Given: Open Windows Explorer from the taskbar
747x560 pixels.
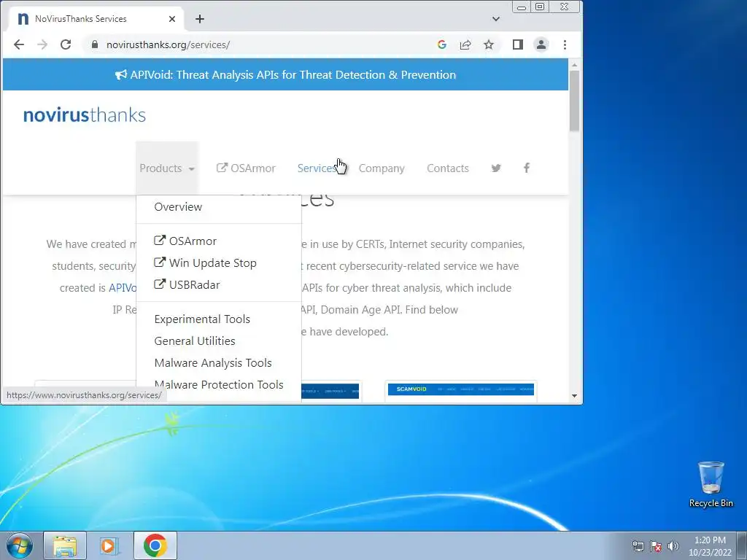Looking at the screenshot, I should [x=65, y=545].
